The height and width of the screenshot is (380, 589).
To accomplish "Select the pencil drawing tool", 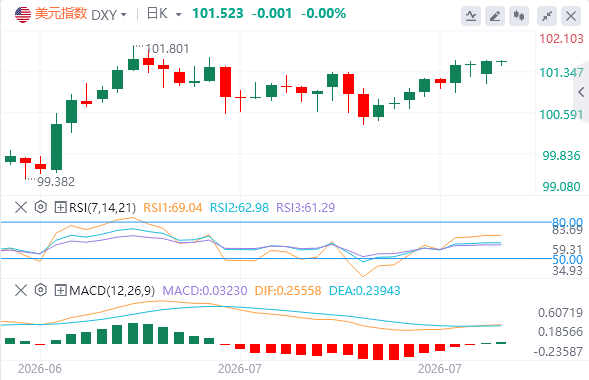I will click(495, 16).
